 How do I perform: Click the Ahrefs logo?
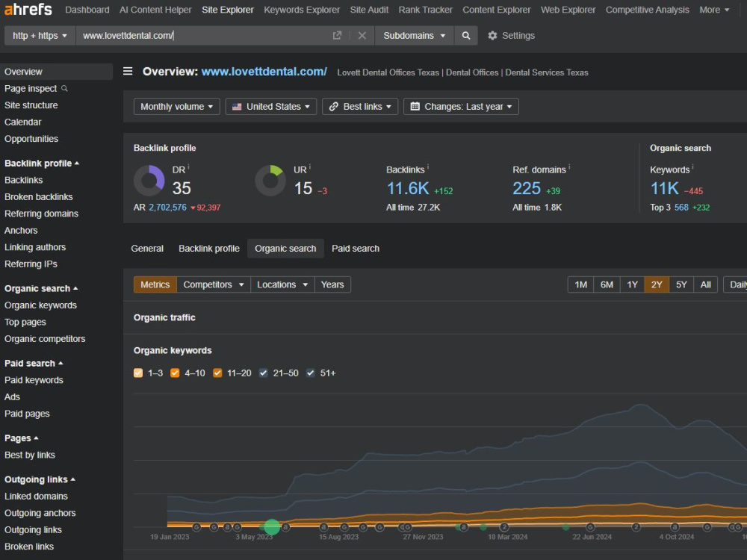[28, 8]
